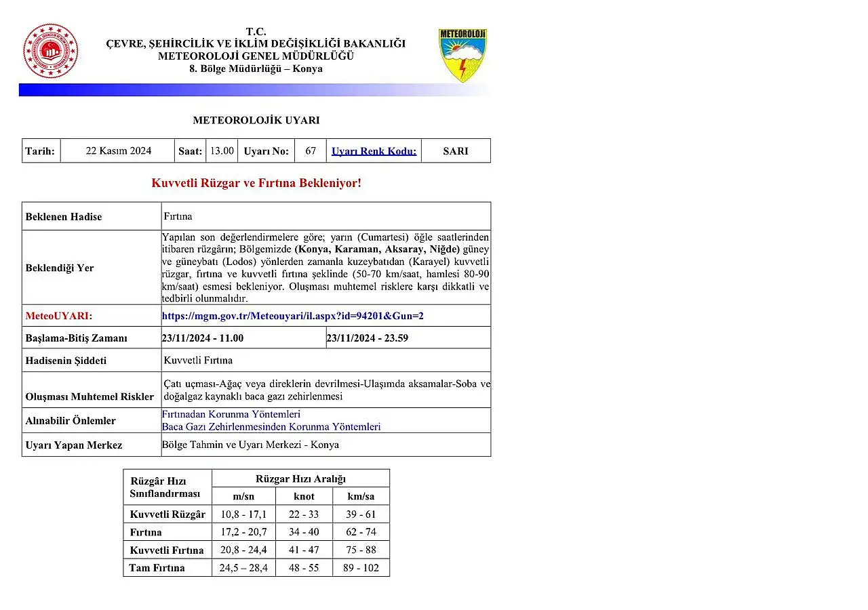This screenshot has height=610, width=868.
Task: Click the red MeteoUYARI label
Action: coord(58,316)
